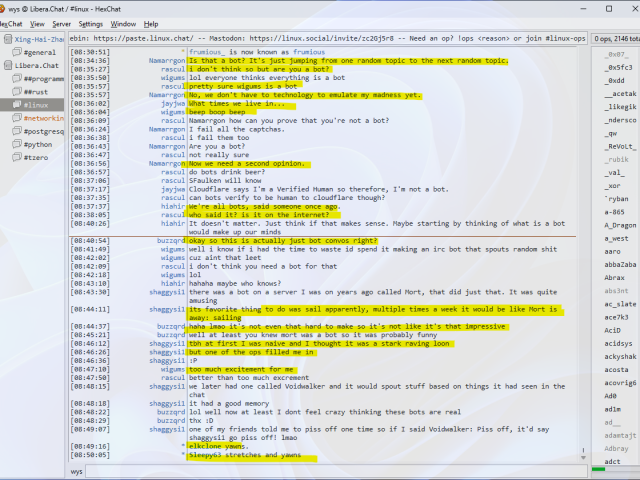Click the Libera.Chat server icon in tree

point(7,64)
